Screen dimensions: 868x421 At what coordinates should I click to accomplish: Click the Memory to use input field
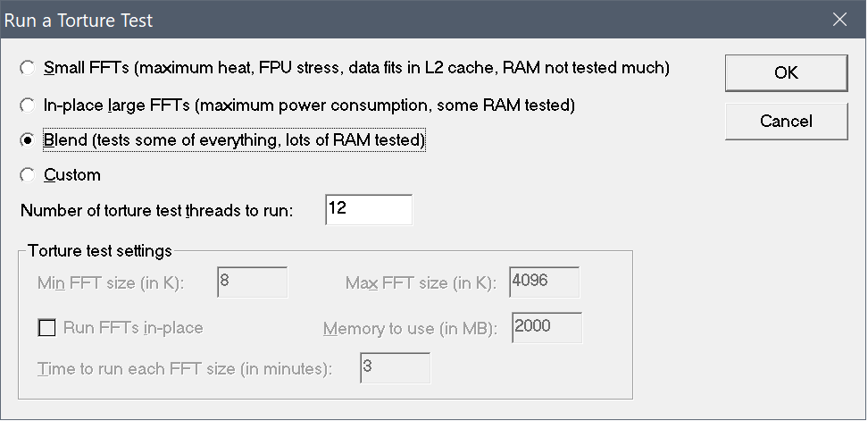coord(547,327)
